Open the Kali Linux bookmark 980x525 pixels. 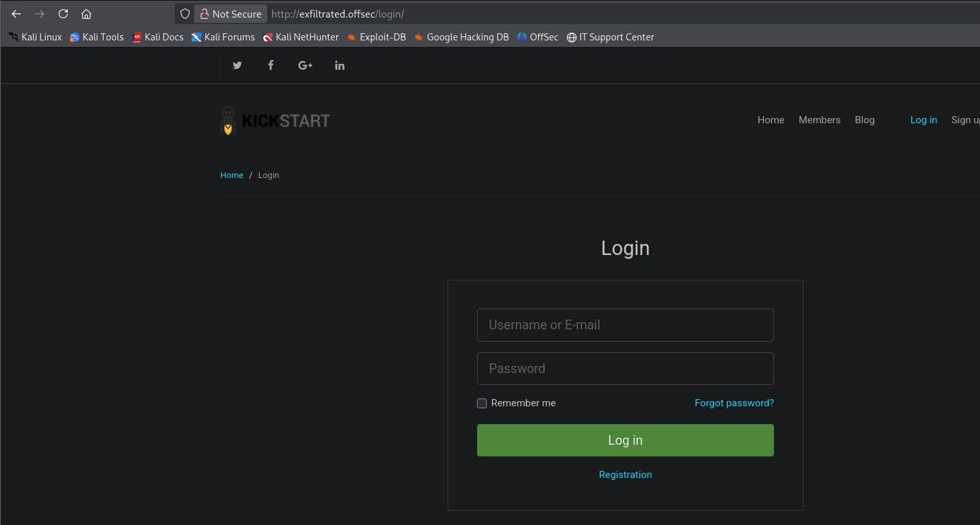[35, 37]
